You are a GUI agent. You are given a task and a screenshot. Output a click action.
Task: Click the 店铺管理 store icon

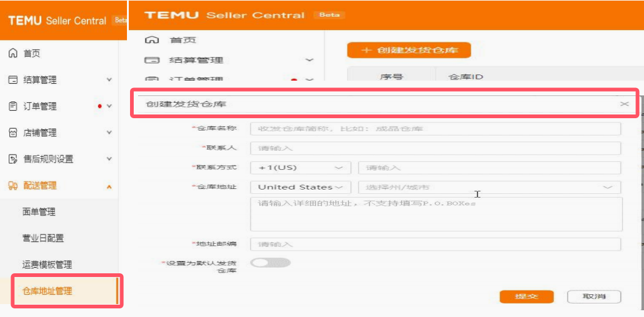(x=13, y=133)
